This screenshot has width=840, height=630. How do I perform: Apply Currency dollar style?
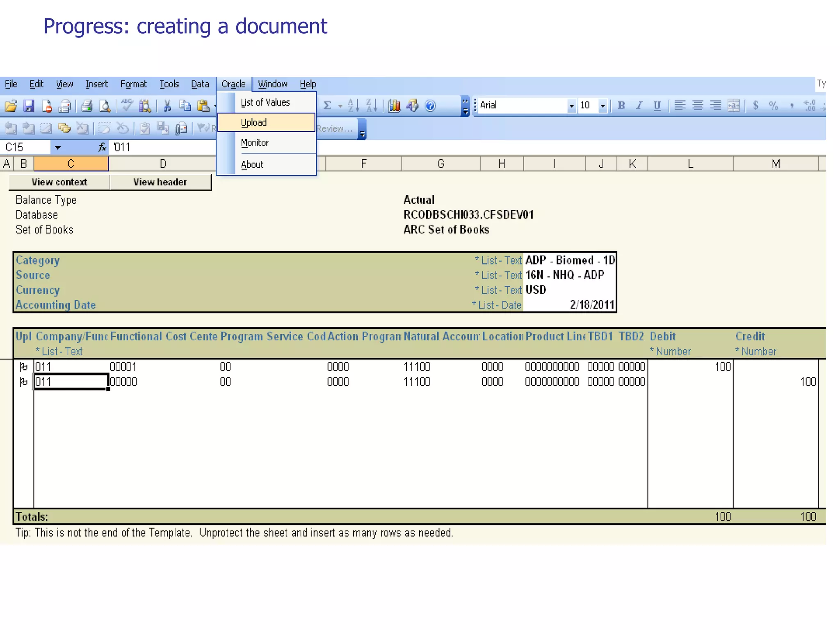coord(756,105)
